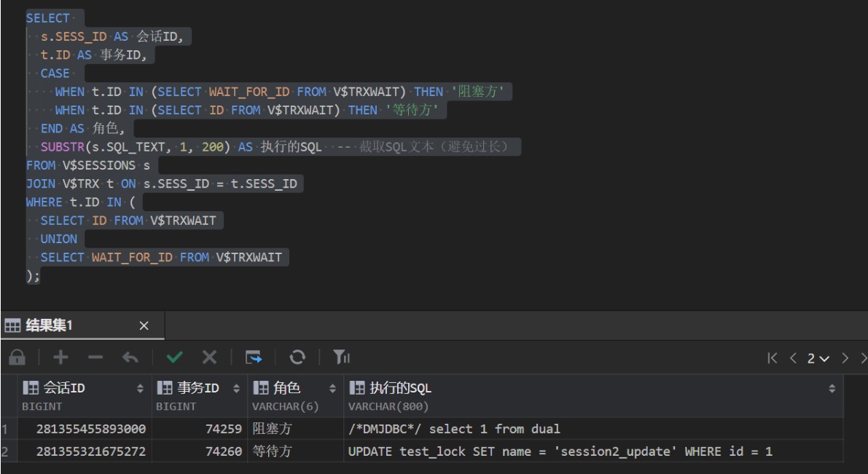Click the WHERE t.ID IN line

click(81, 202)
